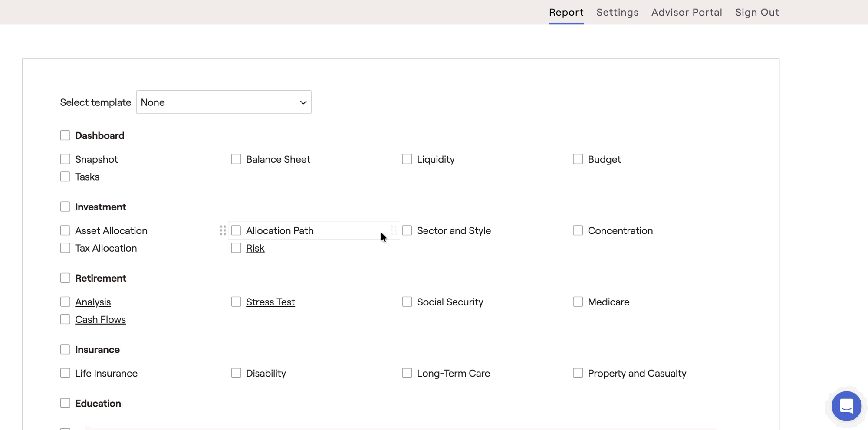Select the Concentration checkbox
This screenshot has height=430, width=868.
pyautogui.click(x=578, y=230)
